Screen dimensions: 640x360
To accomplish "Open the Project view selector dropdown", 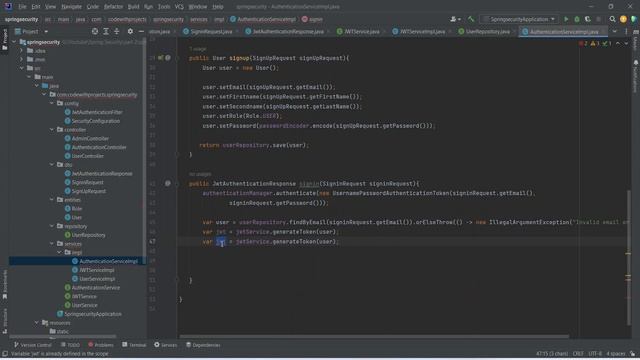I will pos(31,31).
